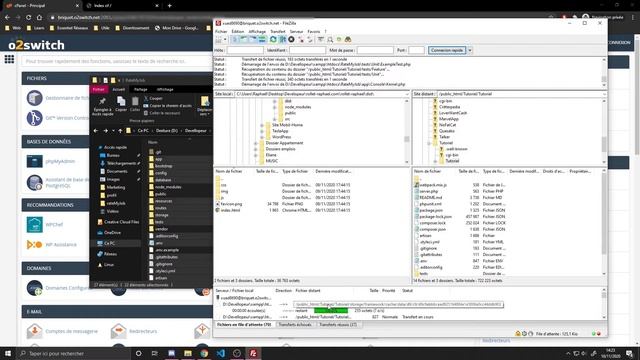Open the filename filters dialog icon
The width and height of the screenshot is (640, 360).
321,40
